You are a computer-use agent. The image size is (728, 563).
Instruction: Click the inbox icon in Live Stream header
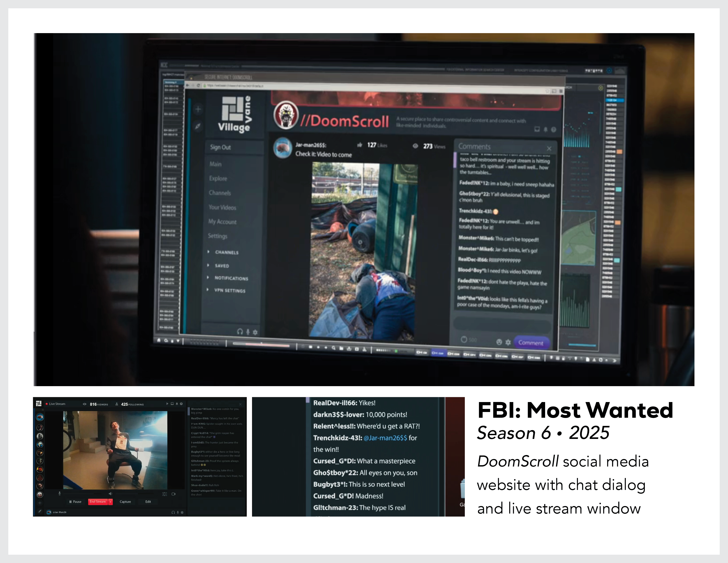[172, 404]
